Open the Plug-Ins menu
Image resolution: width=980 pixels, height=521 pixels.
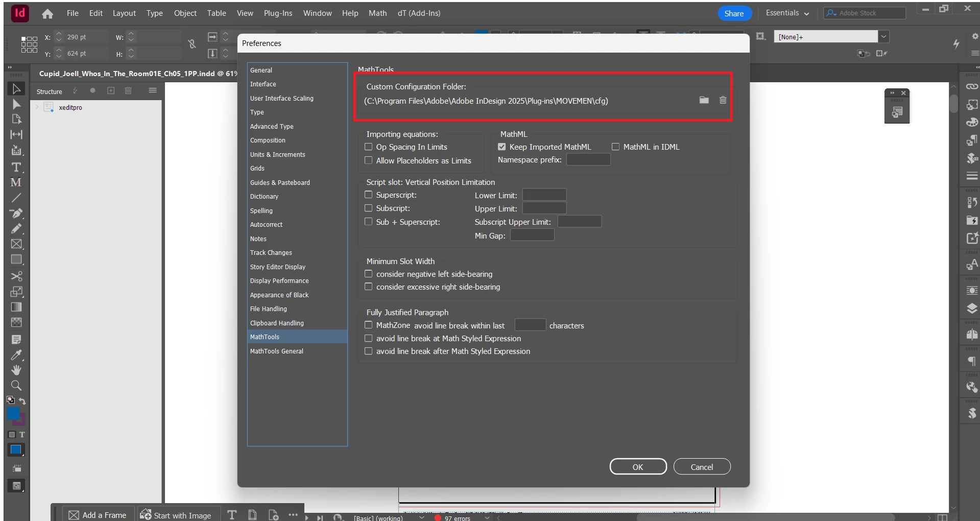[x=278, y=13]
